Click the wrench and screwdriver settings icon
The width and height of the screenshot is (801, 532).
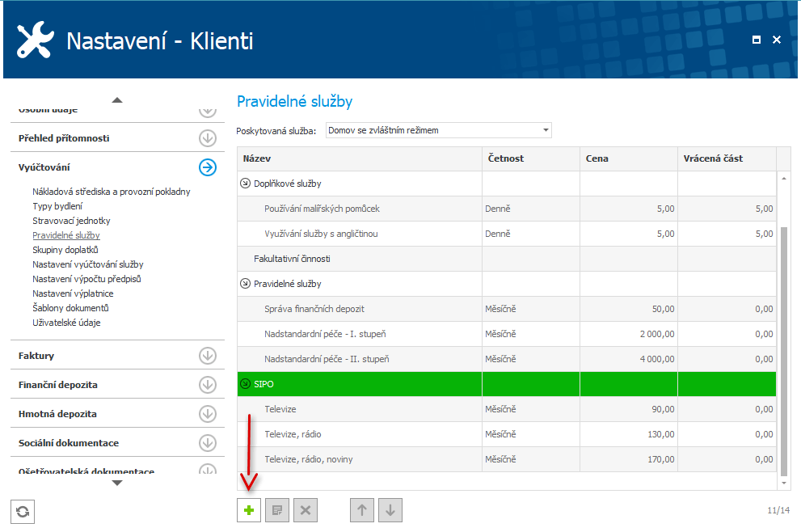(35, 40)
